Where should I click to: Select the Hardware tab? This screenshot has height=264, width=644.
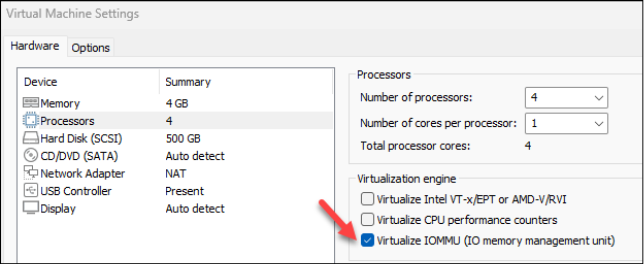point(35,46)
